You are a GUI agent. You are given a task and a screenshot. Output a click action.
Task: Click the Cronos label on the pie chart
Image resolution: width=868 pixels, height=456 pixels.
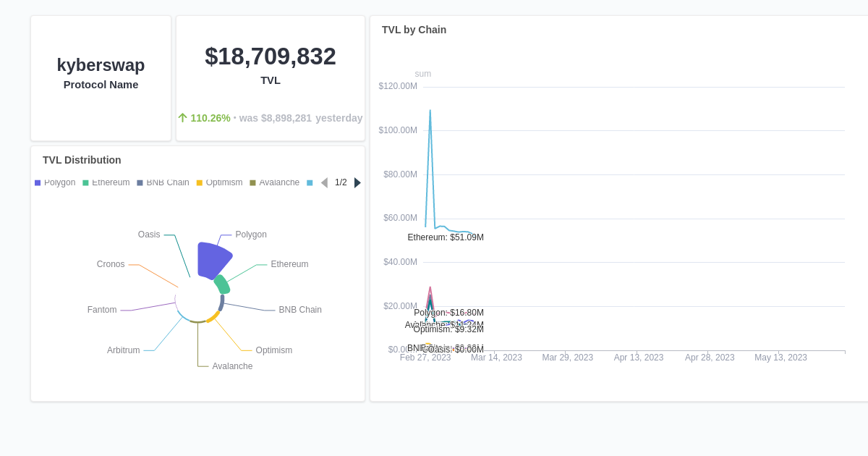click(x=111, y=263)
